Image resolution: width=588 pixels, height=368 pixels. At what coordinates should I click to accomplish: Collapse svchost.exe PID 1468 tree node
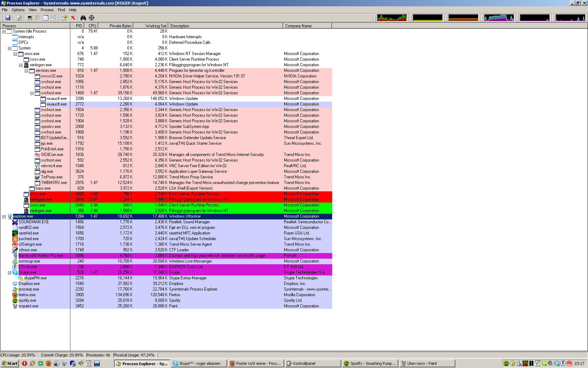(x=32, y=93)
